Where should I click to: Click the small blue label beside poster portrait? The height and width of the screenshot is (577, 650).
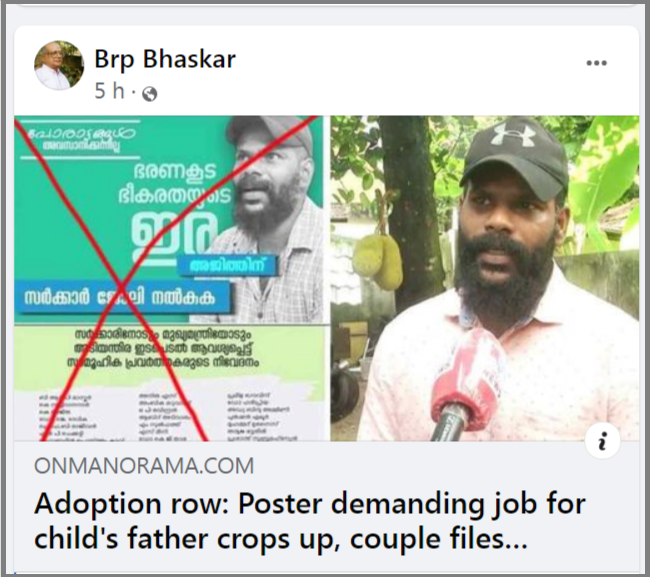(227, 265)
